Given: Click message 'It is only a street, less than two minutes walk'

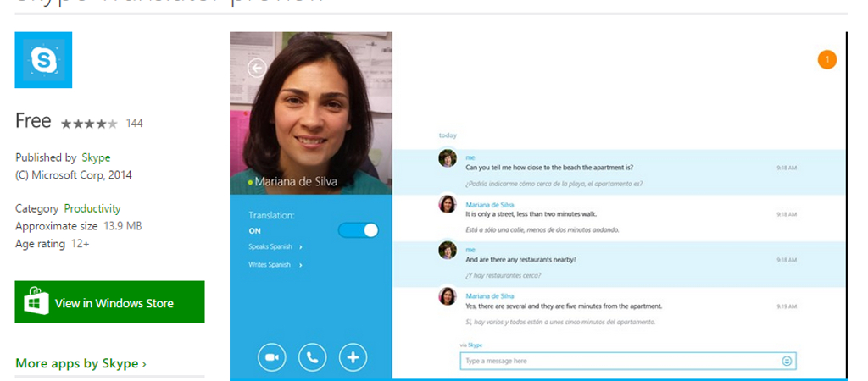Looking at the screenshot, I should click(x=531, y=213).
